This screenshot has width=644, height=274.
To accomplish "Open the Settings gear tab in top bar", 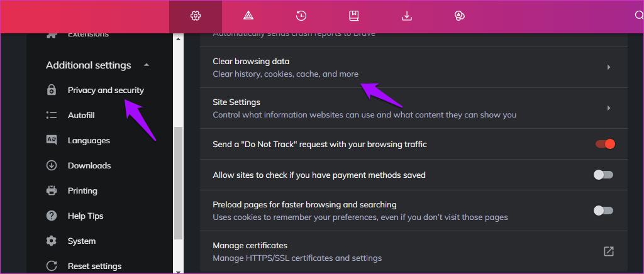I will point(195,16).
